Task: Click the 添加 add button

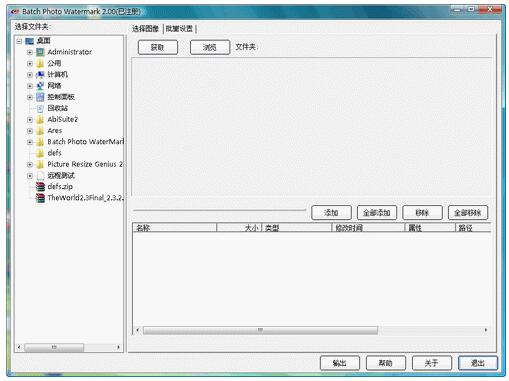Action: (x=331, y=213)
